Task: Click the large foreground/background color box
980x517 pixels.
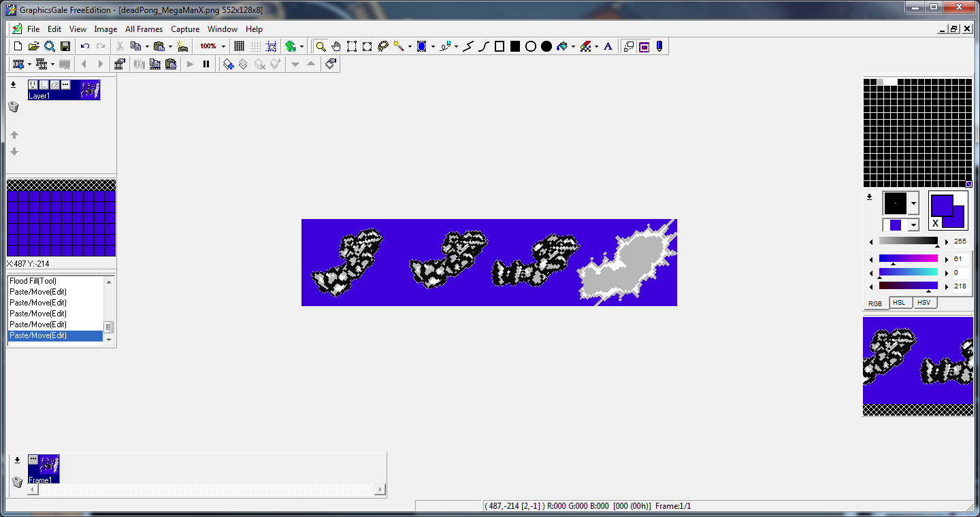Action: pos(948,210)
